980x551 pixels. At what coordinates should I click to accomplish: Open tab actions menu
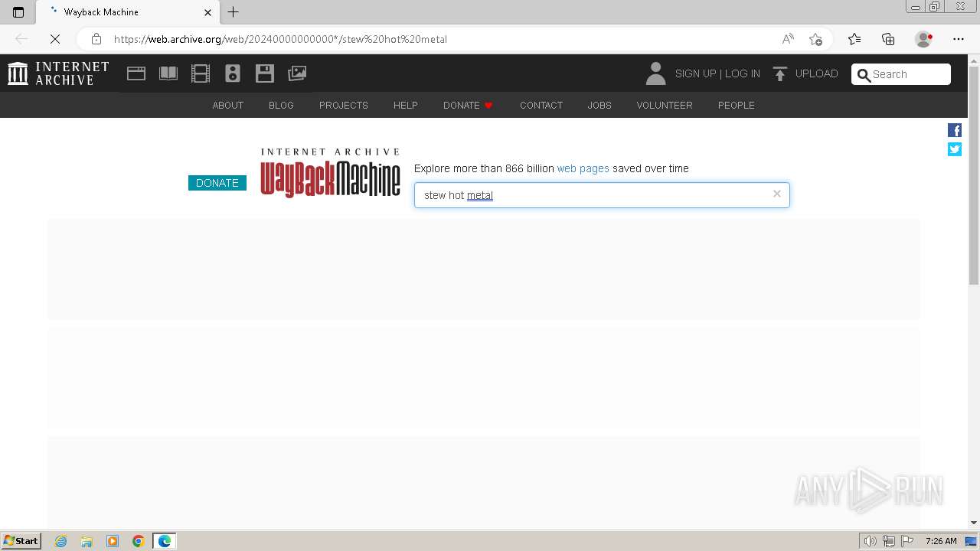[18, 12]
